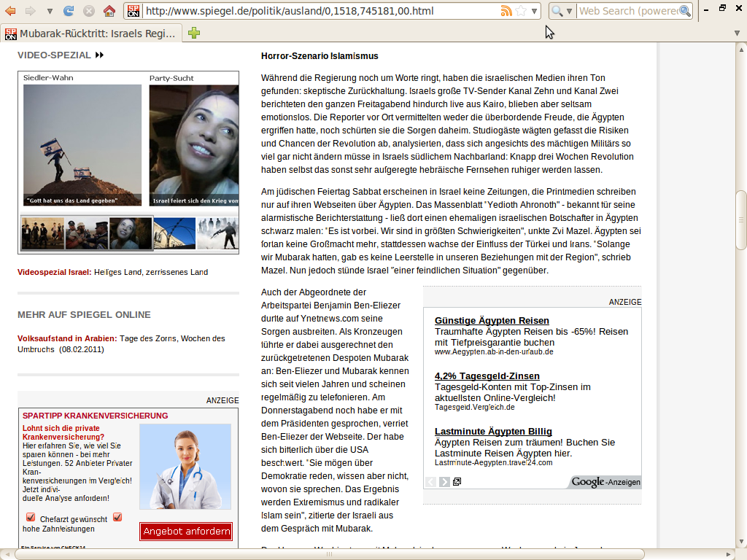Image resolution: width=747 pixels, height=560 pixels.
Task: Expand the address bar URL dropdown
Action: (x=535, y=11)
